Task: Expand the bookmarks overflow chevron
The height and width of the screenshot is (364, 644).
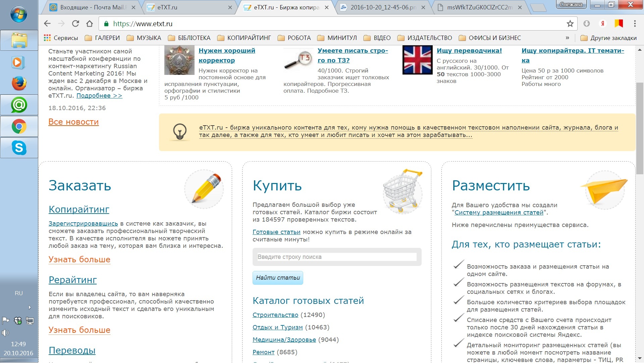Action: pyautogui.click(x=567, y=38)
